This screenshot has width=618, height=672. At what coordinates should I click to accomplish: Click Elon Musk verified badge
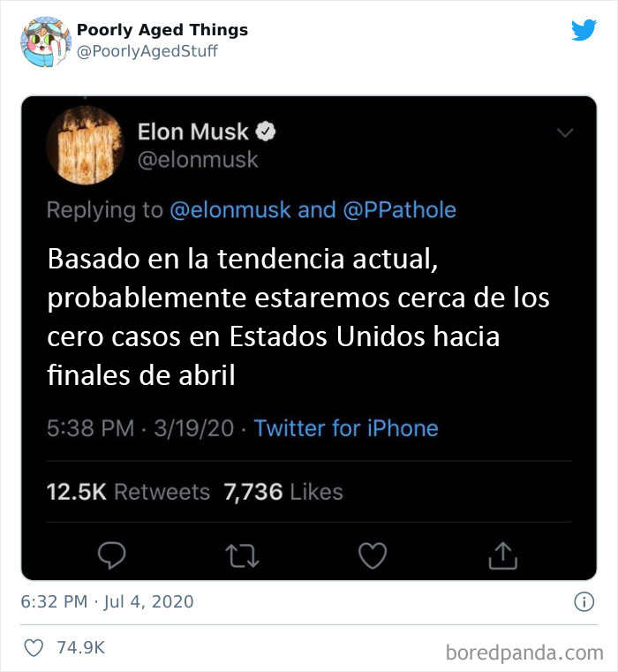click(266, 132)
